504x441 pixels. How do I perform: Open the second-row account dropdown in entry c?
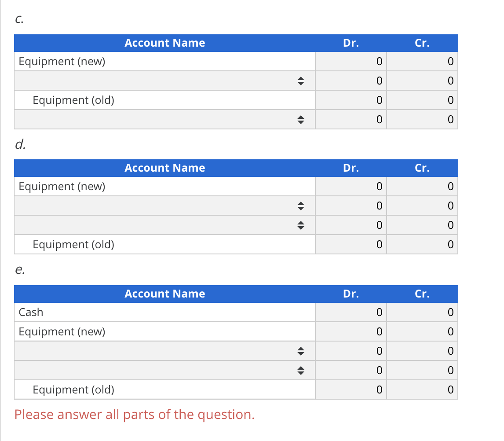tap(300, 81)
